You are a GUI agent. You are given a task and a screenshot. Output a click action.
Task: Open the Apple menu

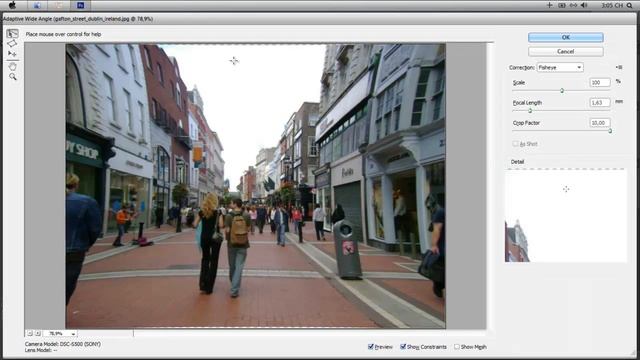click(12, 5)
